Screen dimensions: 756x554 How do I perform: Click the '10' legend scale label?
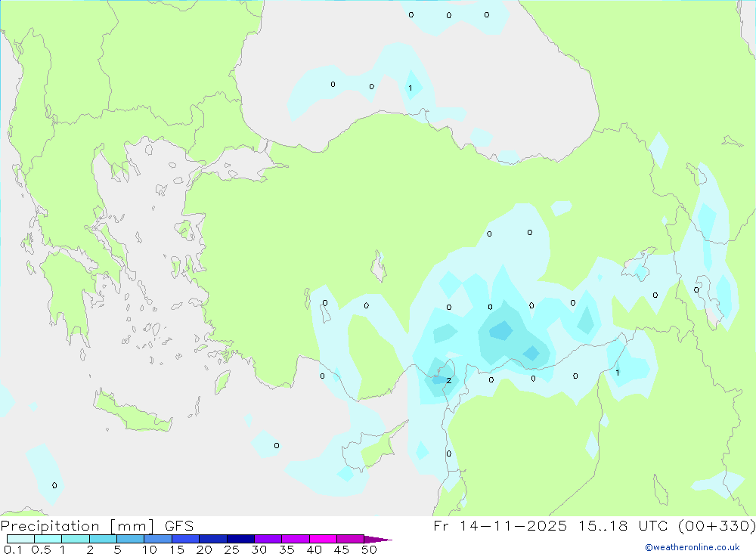[x=150, y=549]
